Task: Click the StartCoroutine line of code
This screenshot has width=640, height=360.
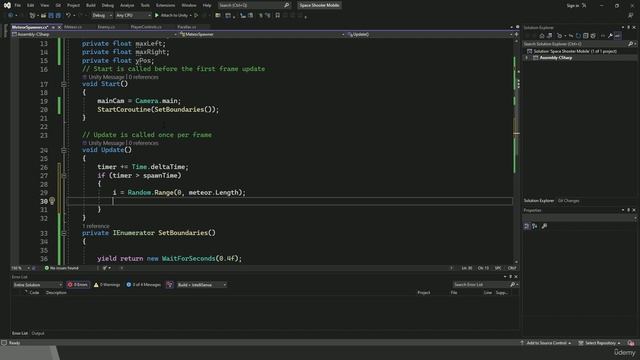Action: [x=158, y=109]
